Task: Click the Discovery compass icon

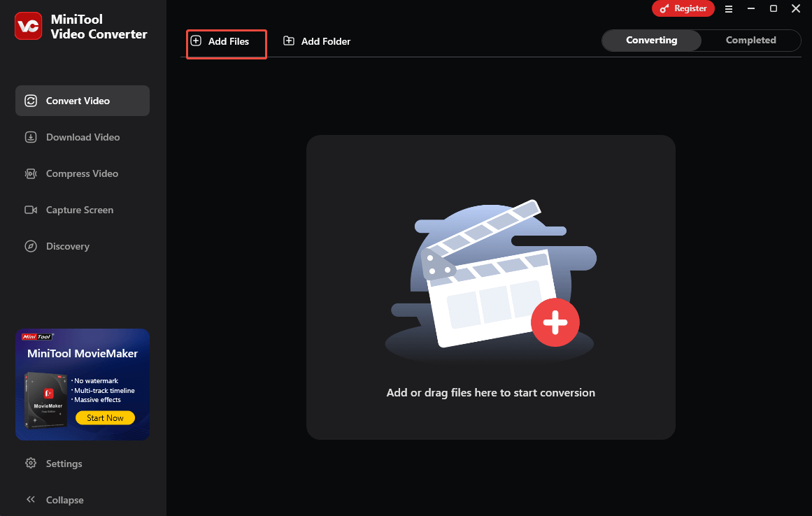Action: tap(31, 246)
